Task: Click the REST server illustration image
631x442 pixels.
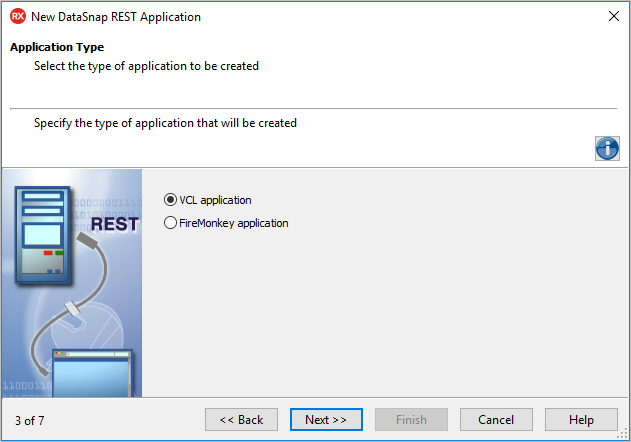Action: [x=72, y=283]
